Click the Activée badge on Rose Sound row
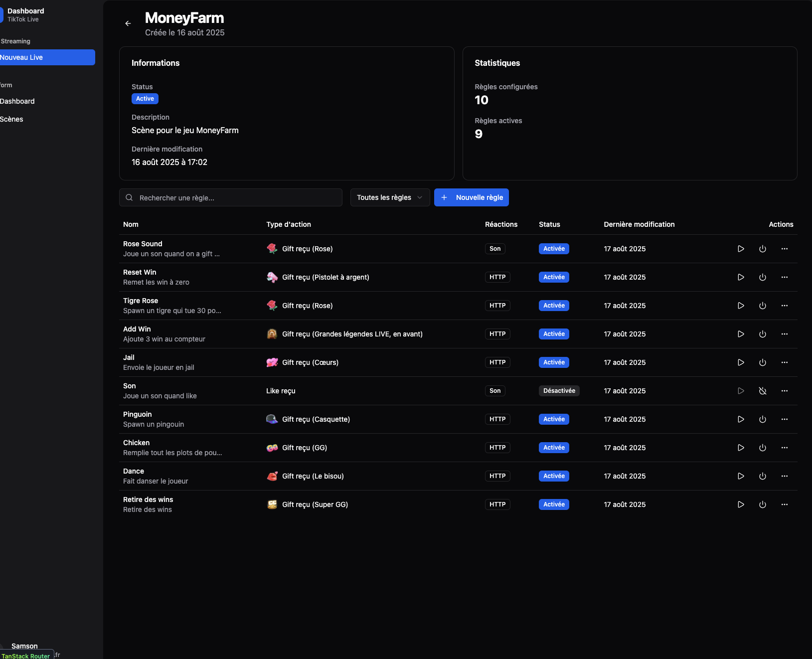The image size is (812, 659). pos(554,249)
